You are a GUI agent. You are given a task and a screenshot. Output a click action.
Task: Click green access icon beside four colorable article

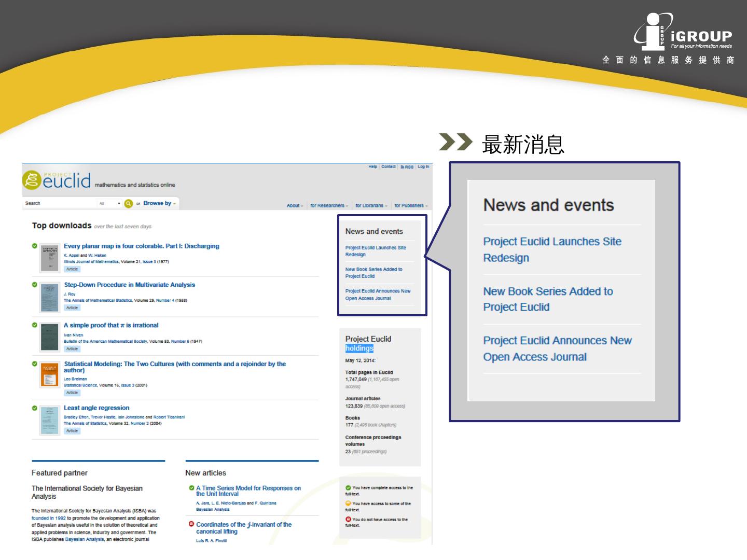click(35, 246)
